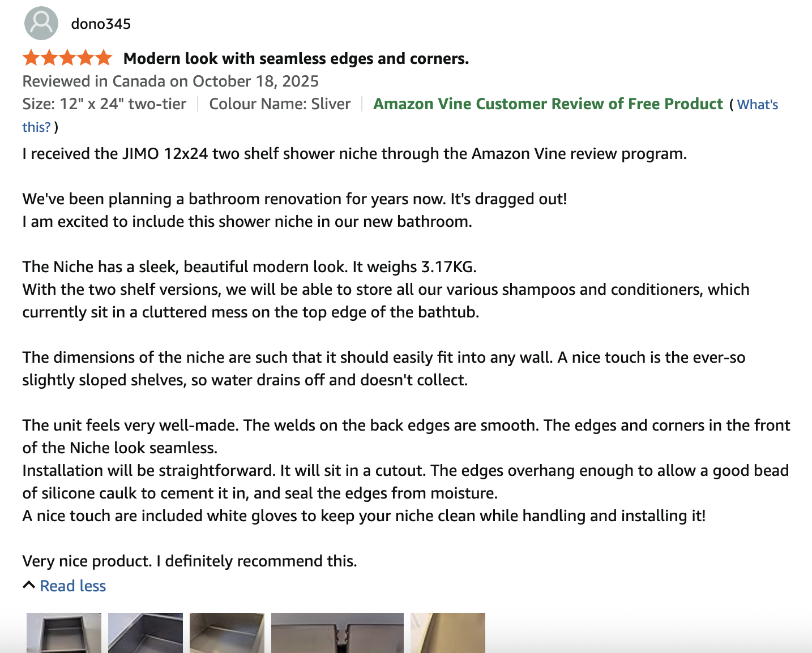This screenshot has width=812, height=653.
Task: Open the review title Modern look with seamless edges
Action: [x=296, y=58]
